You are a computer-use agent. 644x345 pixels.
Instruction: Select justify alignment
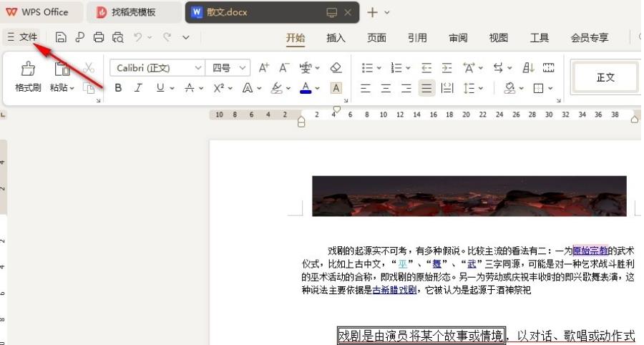click(426, 88)
